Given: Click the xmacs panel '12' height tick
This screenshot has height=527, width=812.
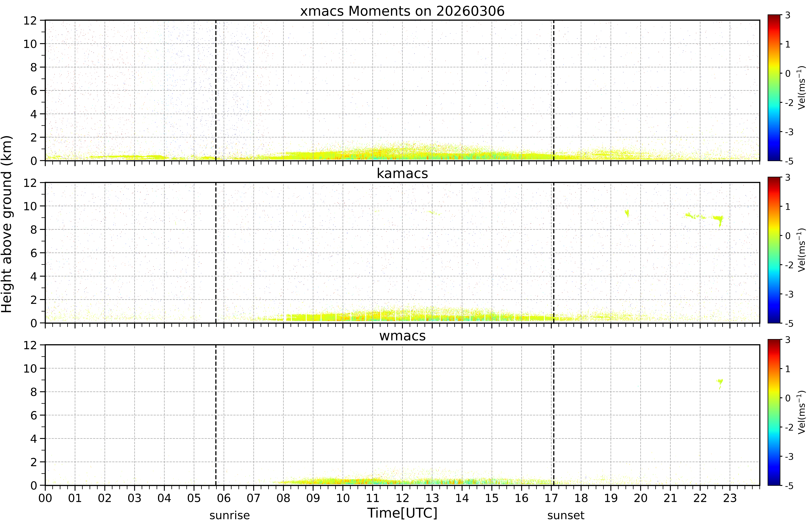Looking at the screenshot, I should pos(30,20).
